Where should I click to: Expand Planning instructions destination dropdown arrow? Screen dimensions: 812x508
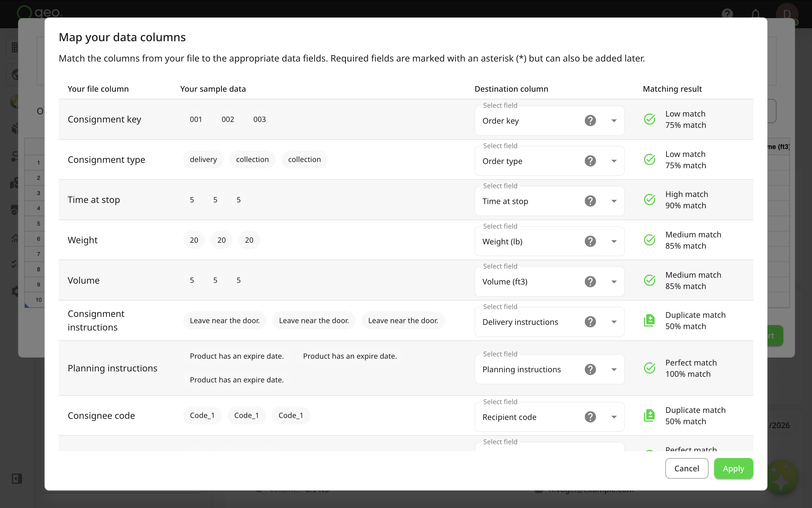click(614, 369)
